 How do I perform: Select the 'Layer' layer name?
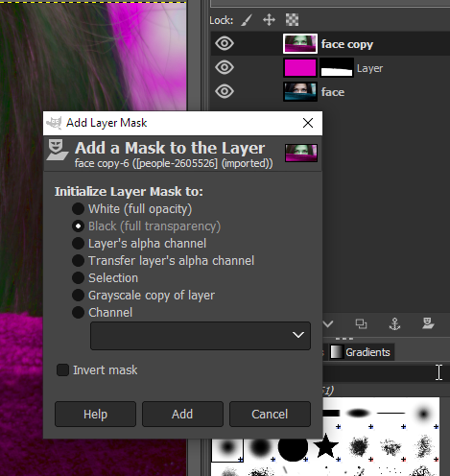[369, 68]
